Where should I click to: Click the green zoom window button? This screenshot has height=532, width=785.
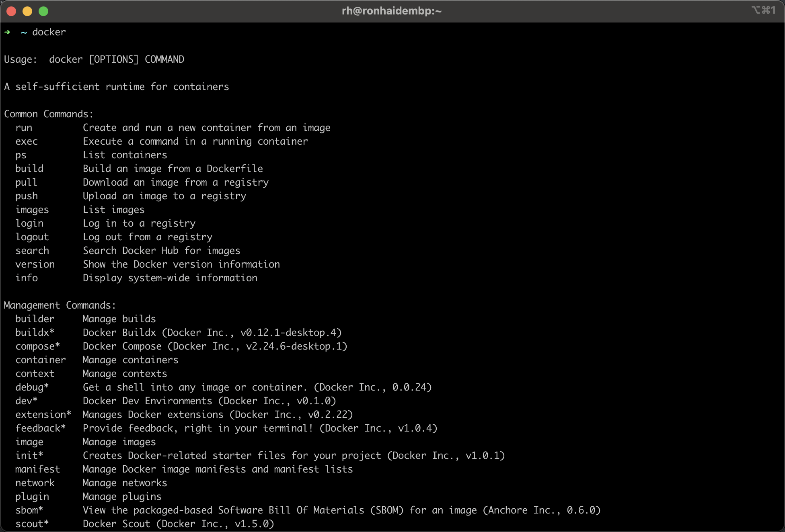43,11
